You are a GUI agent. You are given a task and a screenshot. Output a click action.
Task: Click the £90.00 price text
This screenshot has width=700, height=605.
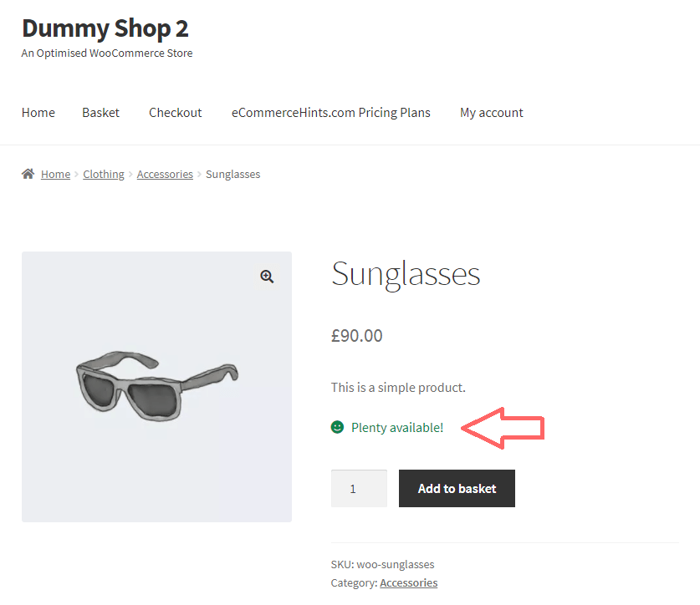click(356, 335)
